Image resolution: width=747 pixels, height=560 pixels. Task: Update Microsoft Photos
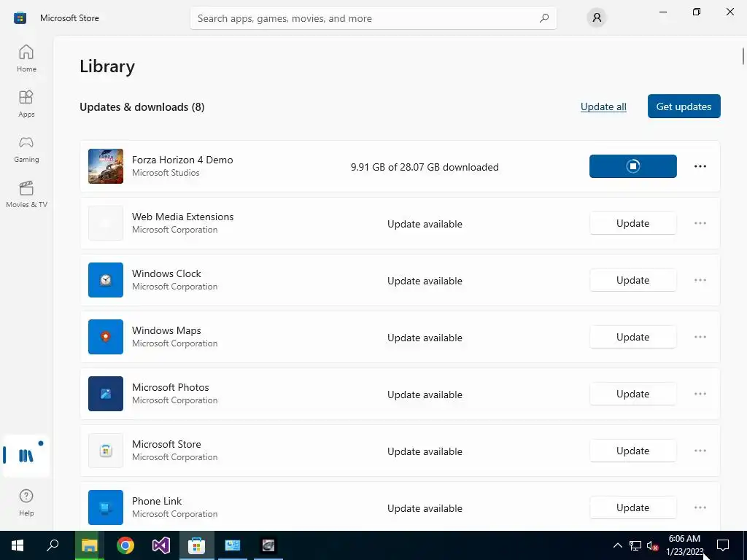[x=632, y=394]
